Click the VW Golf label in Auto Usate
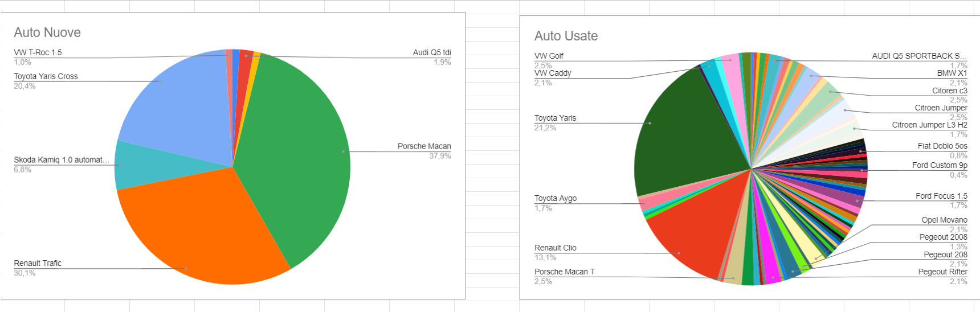980x312 pixels. (x=549, y=56)
